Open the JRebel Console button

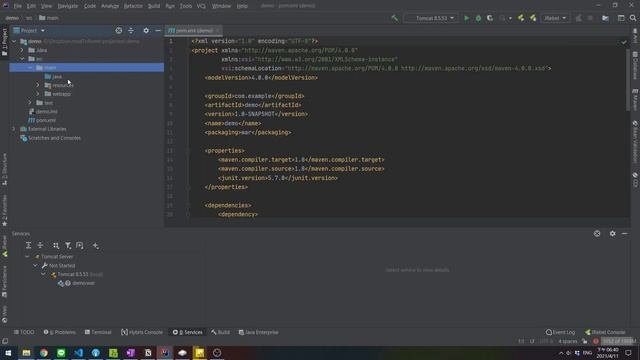tap(605, 332)
